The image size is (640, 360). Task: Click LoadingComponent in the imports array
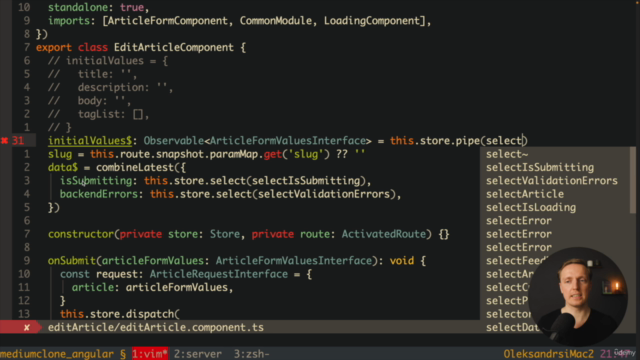point(371,21)
